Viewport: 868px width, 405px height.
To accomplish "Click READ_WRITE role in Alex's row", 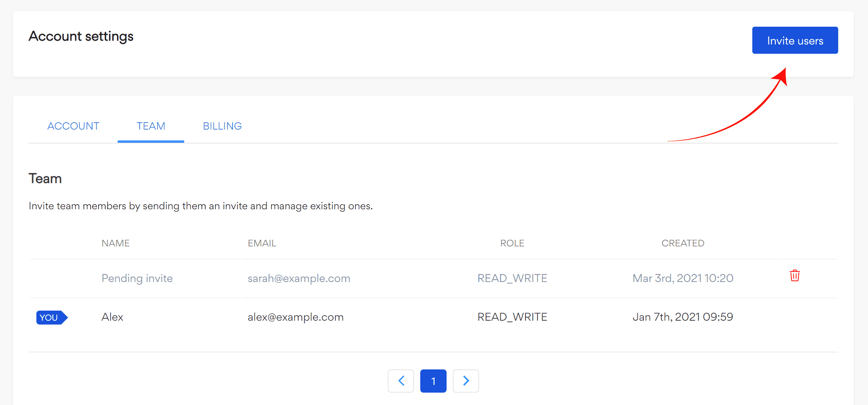I will click(x=512, y=317).
